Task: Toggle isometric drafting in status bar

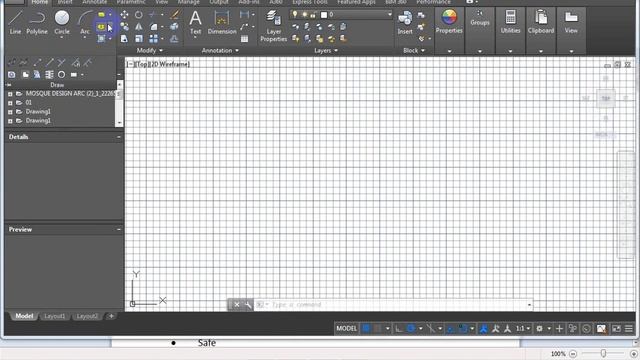Action: (x=431, y=329)
